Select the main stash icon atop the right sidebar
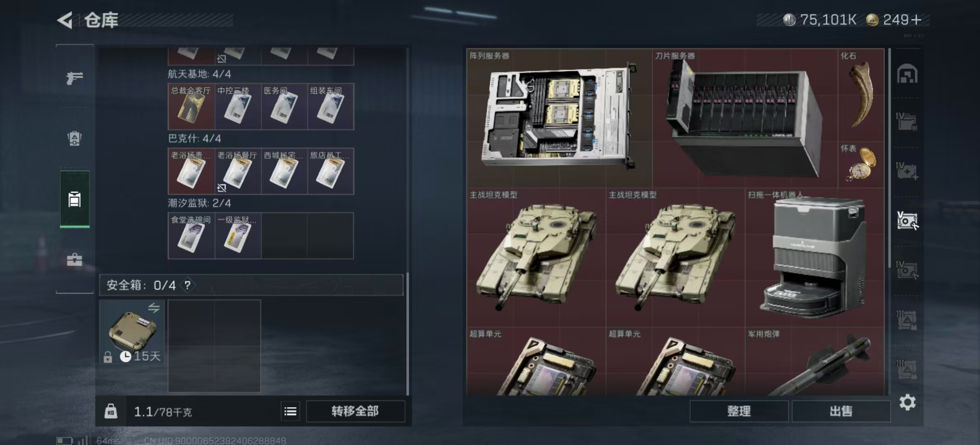Screen dimensions: 980x445 pyautogui.click(x=907, y=74)
